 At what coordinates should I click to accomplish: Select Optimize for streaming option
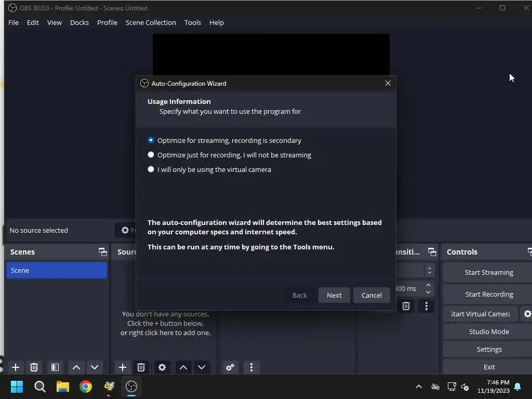pos(224,140)
